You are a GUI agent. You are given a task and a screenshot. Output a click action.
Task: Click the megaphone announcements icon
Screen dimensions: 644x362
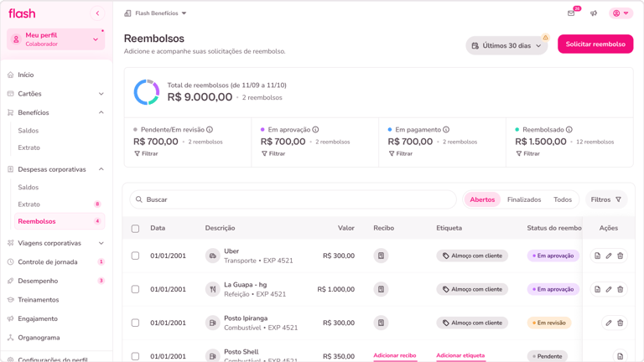pyautogui.click(x=594, y=13)
